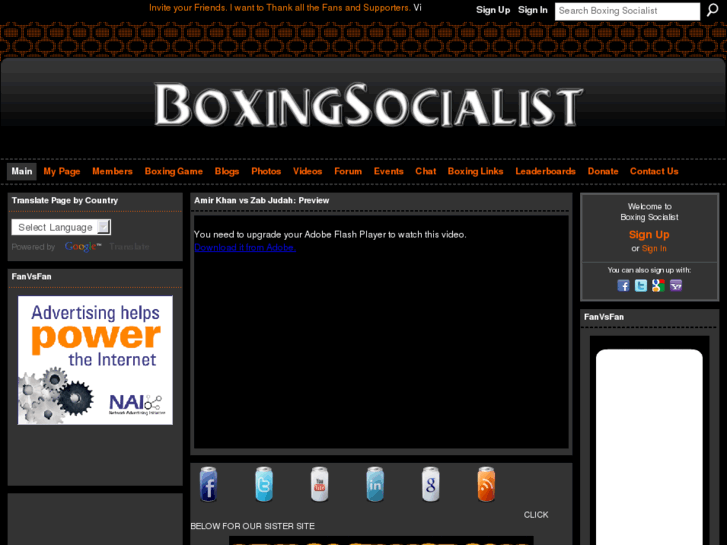Click the FanVsFan heading in left sidebar
Screen dimensions: 727x545
click(x=32, y=276)
